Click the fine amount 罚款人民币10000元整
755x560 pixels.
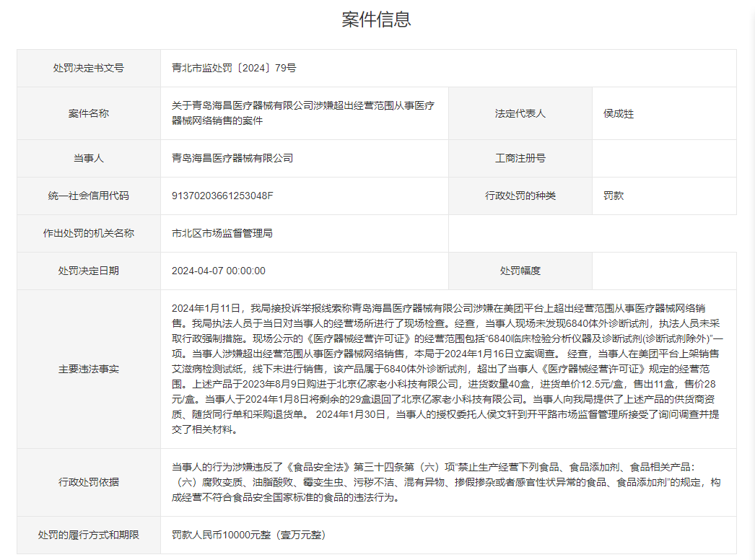pyautogui.click(x=248, y=535)
